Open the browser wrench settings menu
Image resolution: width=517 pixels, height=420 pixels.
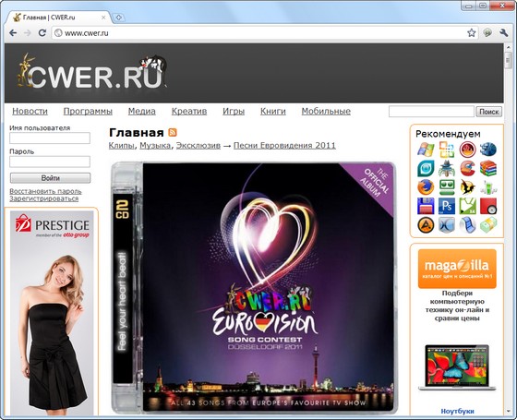click(x=503, y=32)
